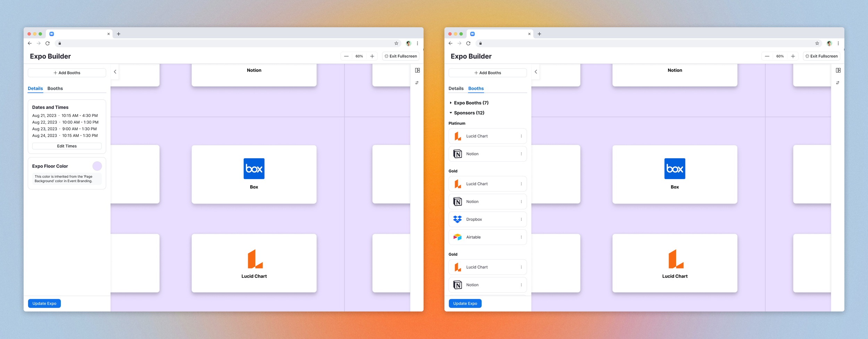The width and height of the screenshot is (868, 339).
Task: Select Notion booth in right window canvas
Action: pyautogui.click(x=675, y=75)
